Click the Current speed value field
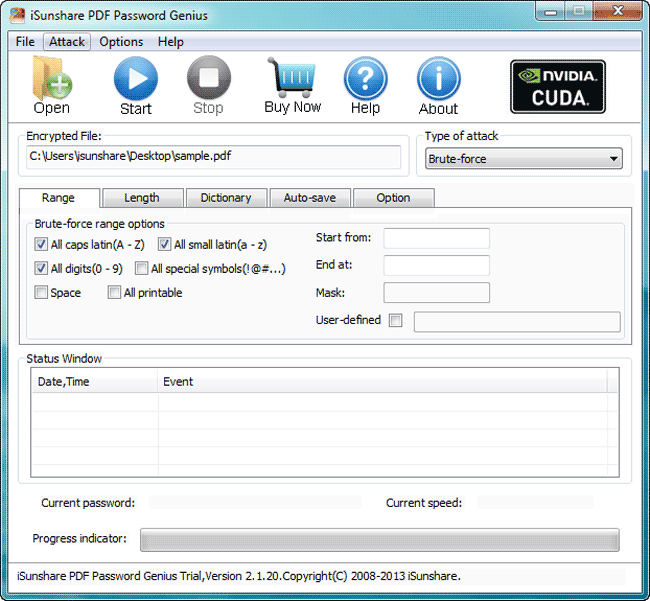 click(x=535, y=502)
